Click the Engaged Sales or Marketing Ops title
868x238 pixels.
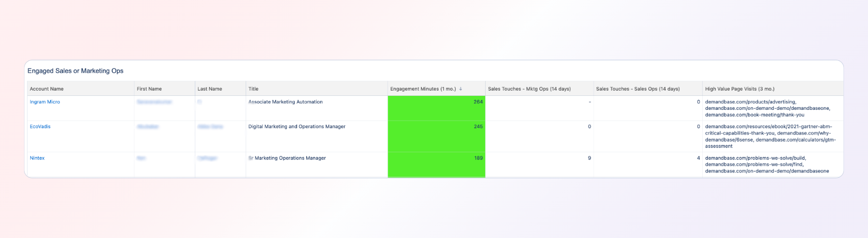pos(75,71)
